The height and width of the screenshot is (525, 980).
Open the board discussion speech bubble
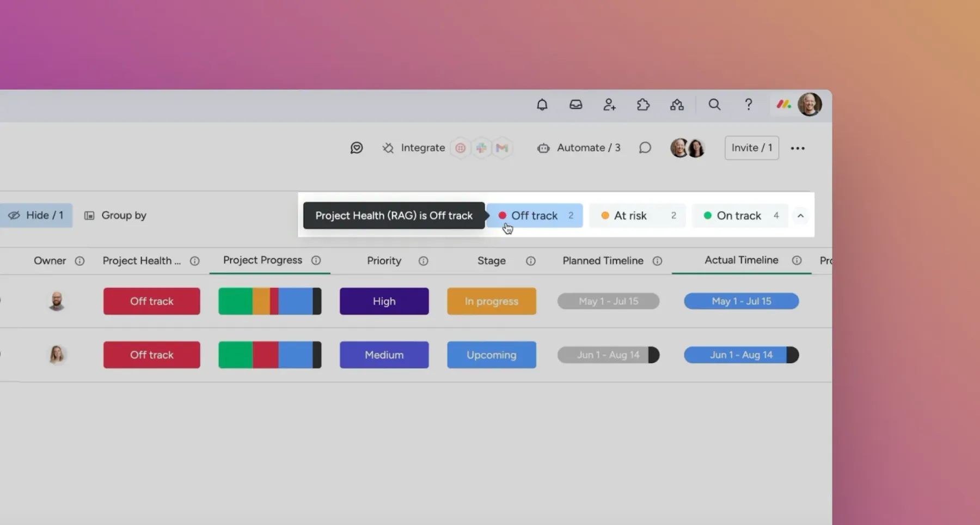tap(645, 148)
